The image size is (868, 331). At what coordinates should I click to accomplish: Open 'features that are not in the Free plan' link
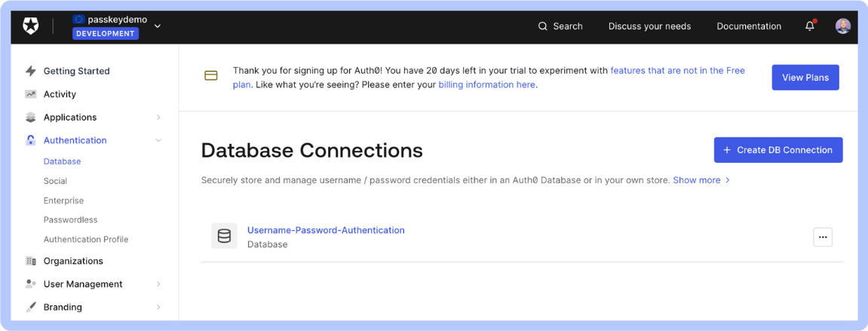pos(677,71)
